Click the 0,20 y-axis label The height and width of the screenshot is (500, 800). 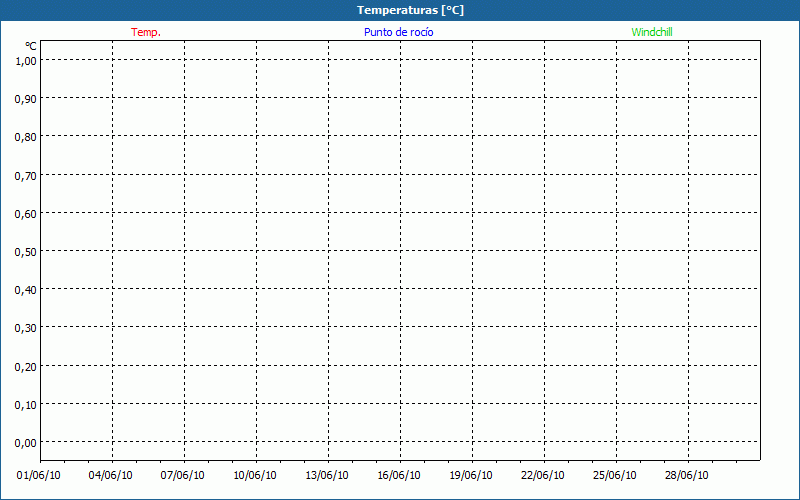(x=26, y=366)
